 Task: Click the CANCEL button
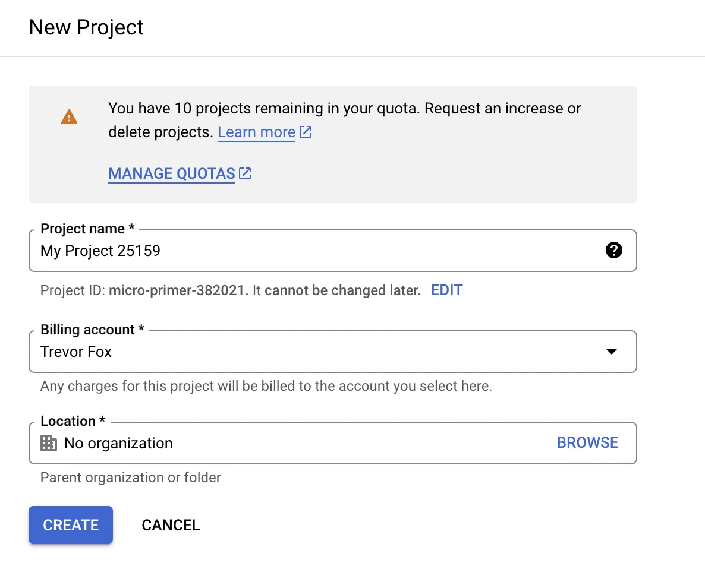tap(171, 525)
